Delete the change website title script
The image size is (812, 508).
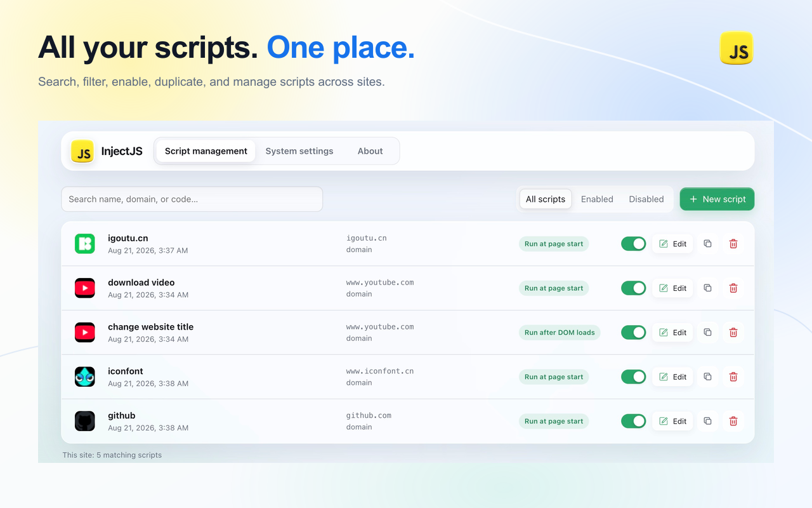click(733, 333)
